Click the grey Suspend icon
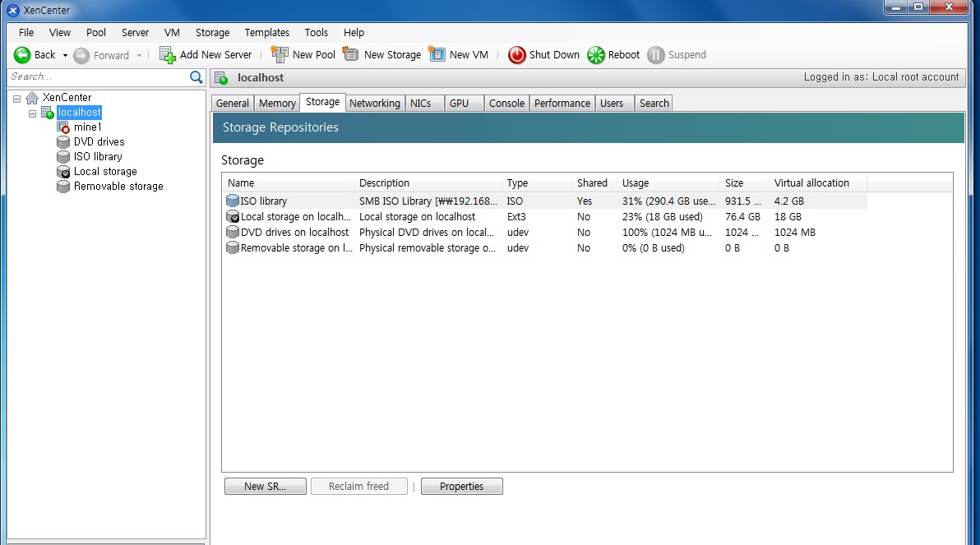 pyautogui.click(x=655, y=55)
